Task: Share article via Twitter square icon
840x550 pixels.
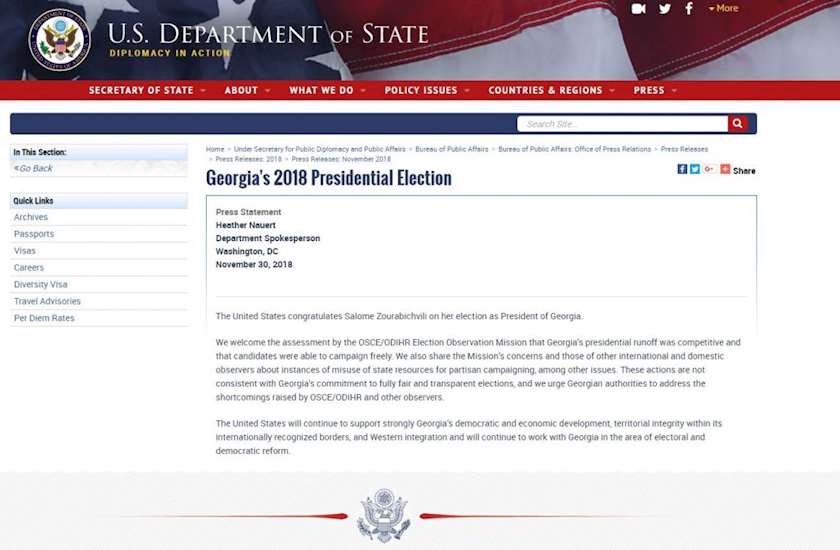Action: [x=695, y=169]
